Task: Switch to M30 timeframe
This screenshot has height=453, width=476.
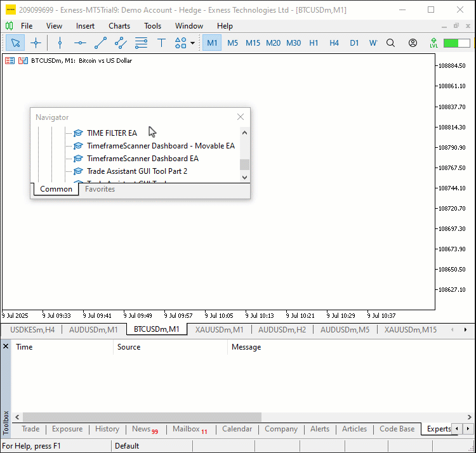Action: click(x=294, y=43)
